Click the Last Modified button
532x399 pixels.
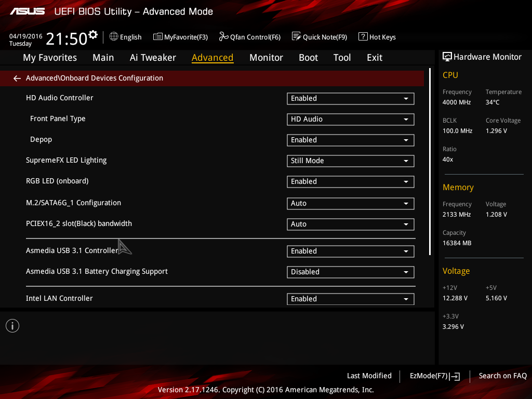point(369,376)
